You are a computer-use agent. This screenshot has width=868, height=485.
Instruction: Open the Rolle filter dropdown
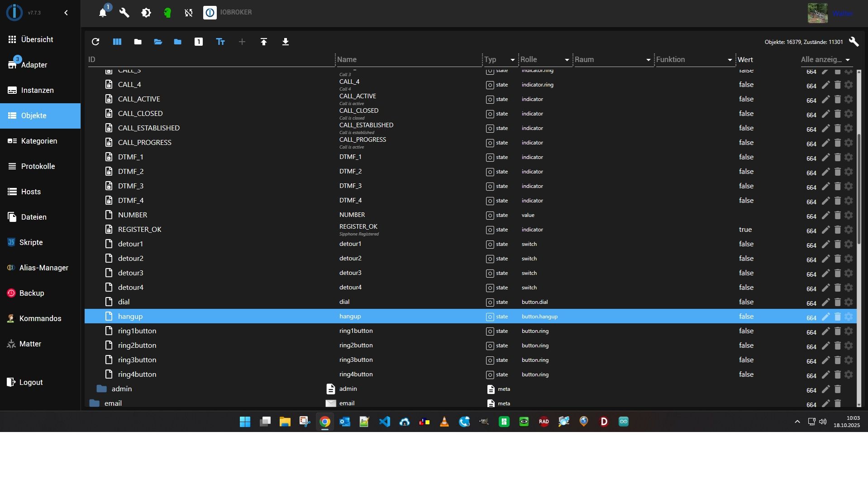tap(567, 60)
